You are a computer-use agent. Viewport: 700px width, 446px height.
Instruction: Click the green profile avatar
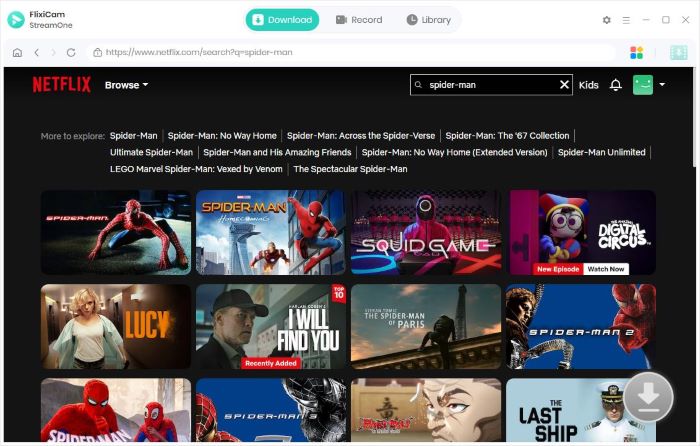[x=643, y=84]
